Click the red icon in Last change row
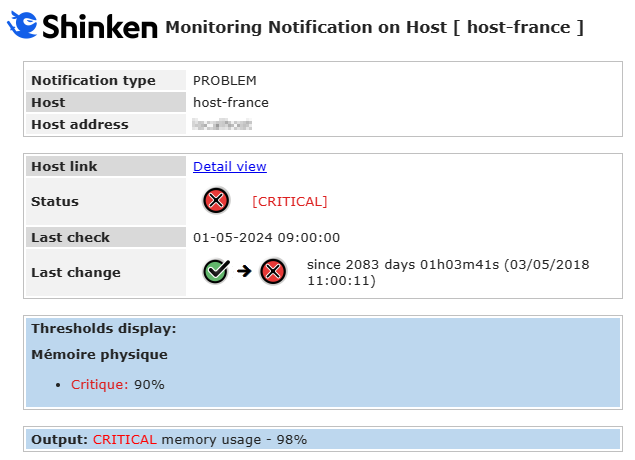 tap(273, 271)
